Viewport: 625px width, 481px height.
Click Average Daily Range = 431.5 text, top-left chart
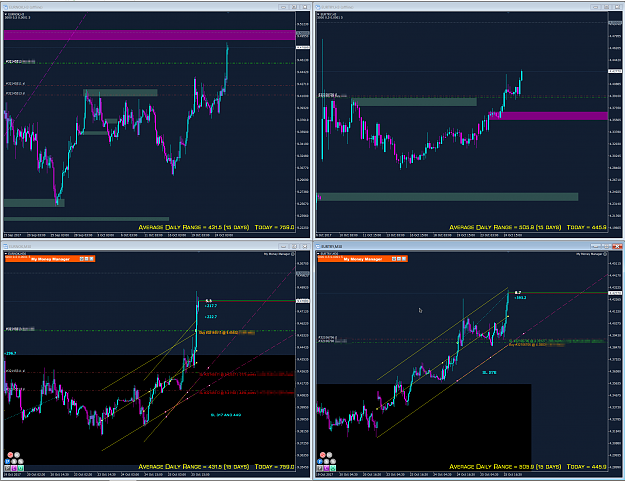pos(194,227)
